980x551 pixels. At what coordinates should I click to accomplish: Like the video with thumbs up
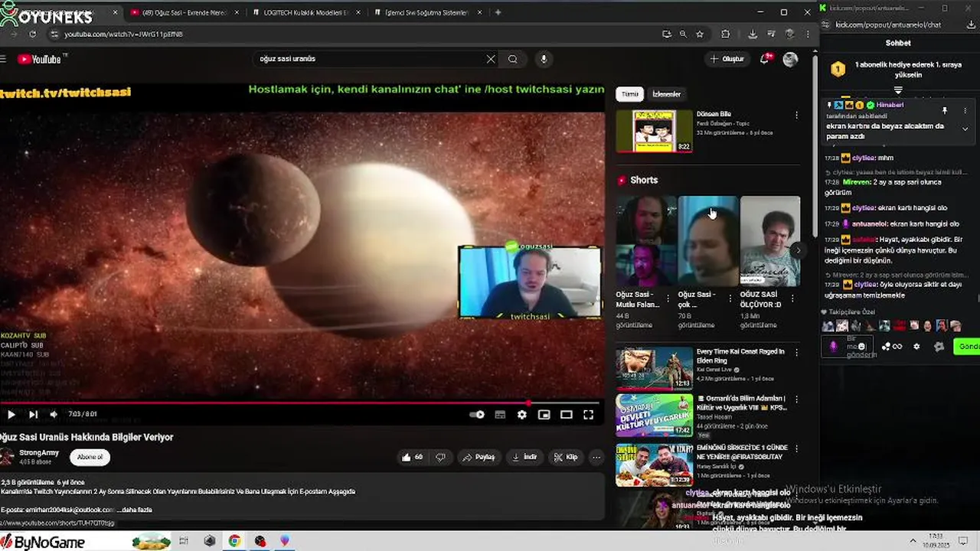pos(412,457)
